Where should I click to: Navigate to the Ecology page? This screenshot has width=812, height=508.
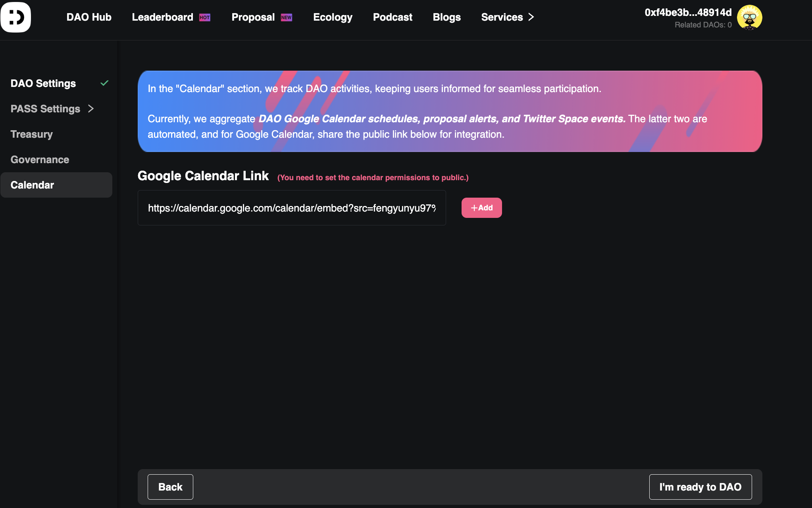333,17
